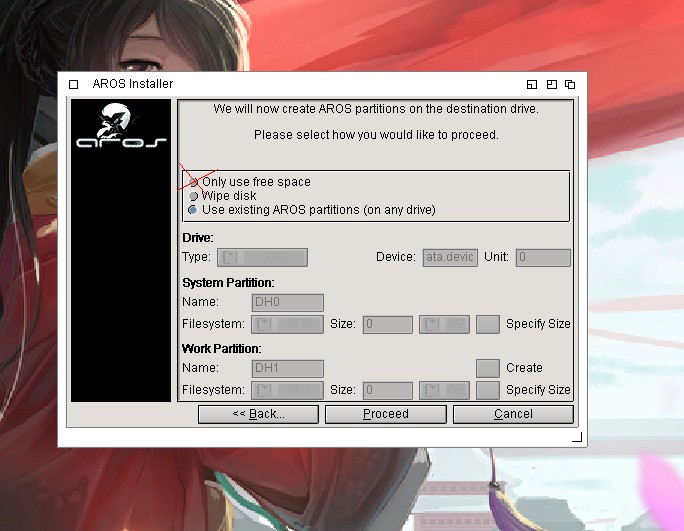684x531 pixels.
Task: Select the 'Only use free space' option
Action: point(194,182)
